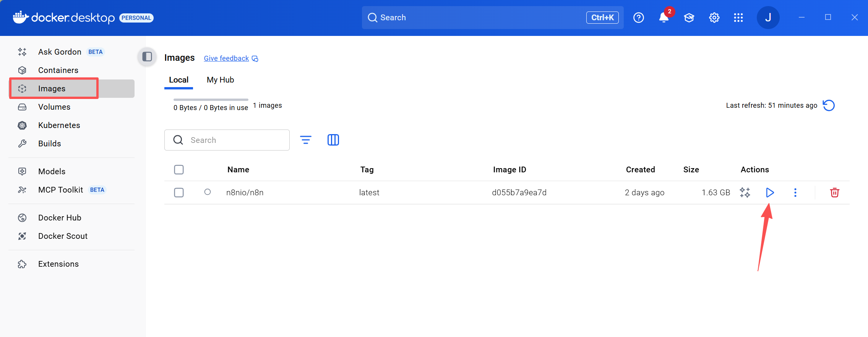Click the 2 days ago cell

pos(645,193)
